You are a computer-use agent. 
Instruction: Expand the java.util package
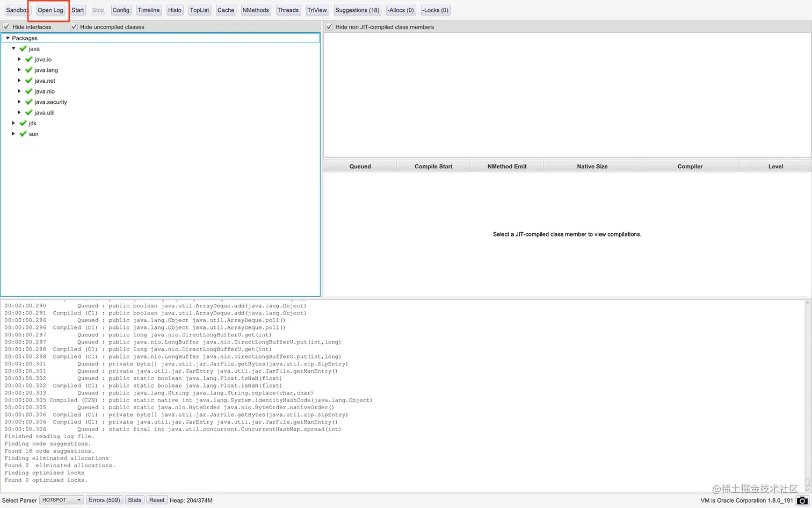(19, 112)
